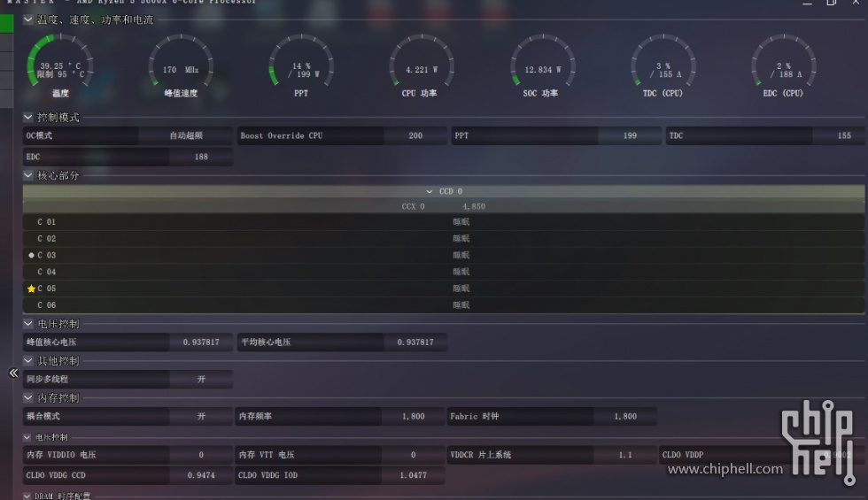The width and height of the screenshot is (868, 500).
Task: Click the CLDO VDDP field
Action: (x=763, y=455)
